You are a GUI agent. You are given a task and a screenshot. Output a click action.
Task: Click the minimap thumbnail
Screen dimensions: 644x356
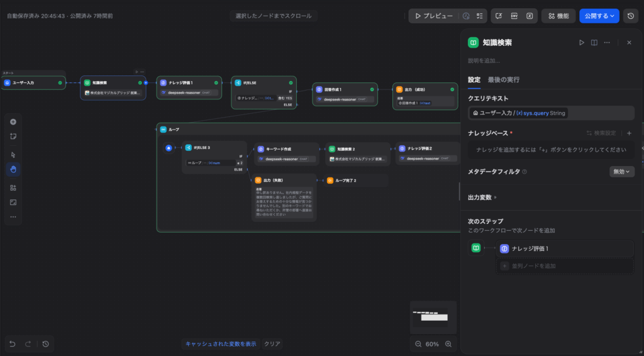[433, 317]
